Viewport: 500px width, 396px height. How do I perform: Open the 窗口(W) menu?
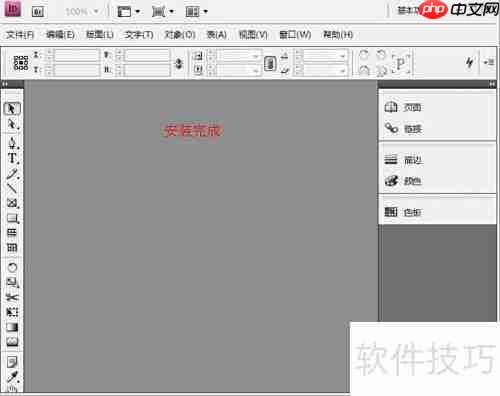click(295, 34)
